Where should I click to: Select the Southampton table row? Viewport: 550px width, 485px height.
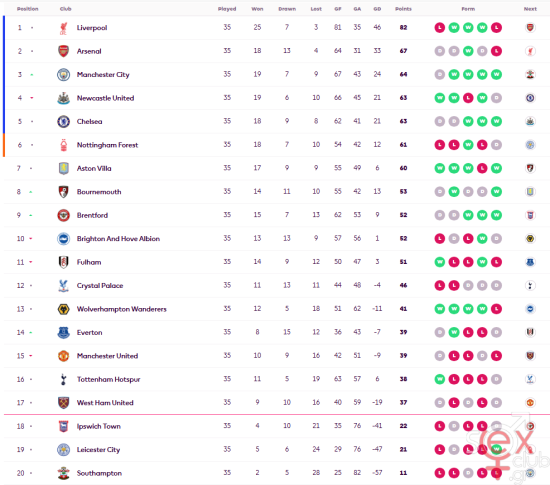(276, 473)
